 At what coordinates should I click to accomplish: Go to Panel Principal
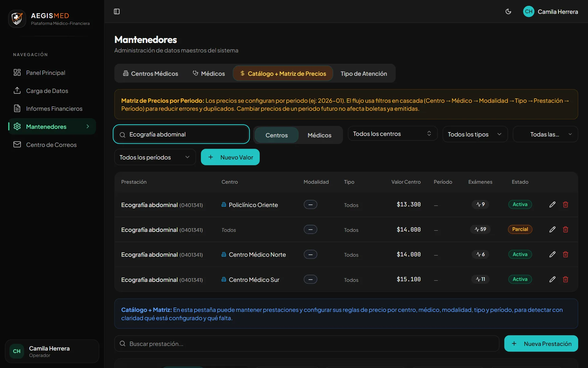52,73
